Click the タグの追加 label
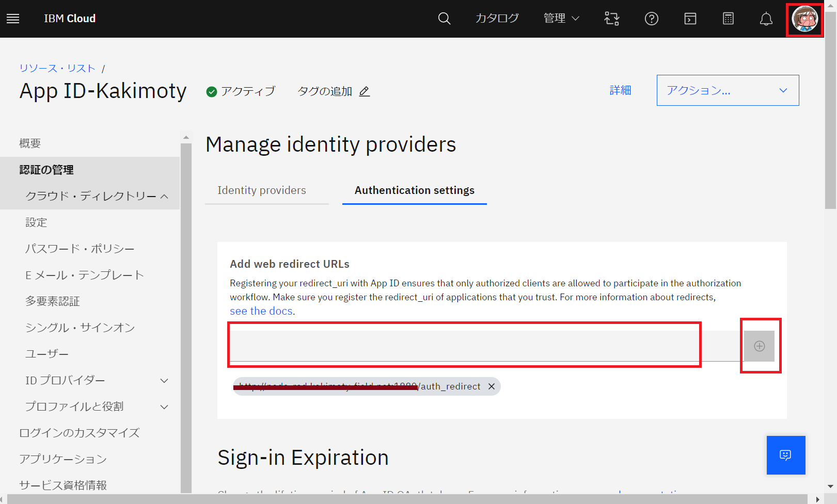This screenshot has width=837, height=504. click(325, 91)
